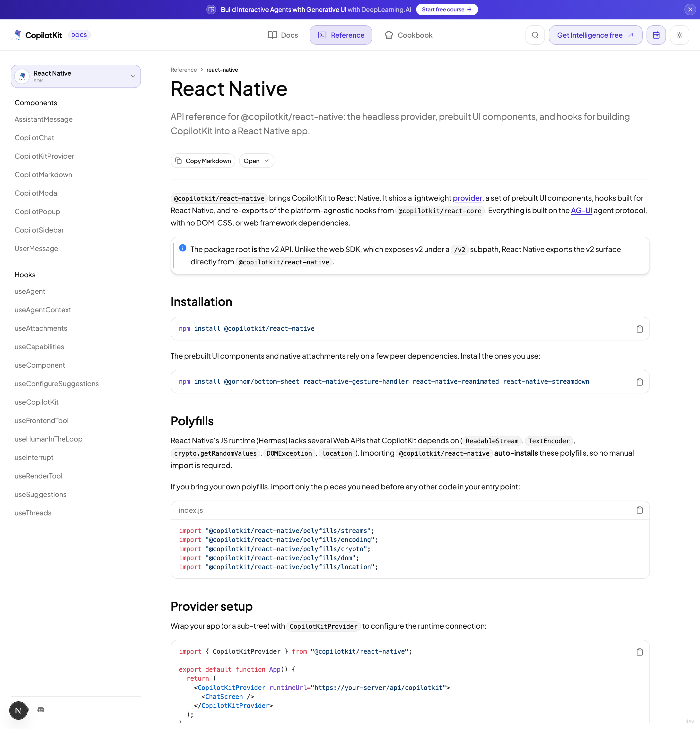Select useSuggestions in the sidebar
700x729 pixels.
[x=41, y=495]
